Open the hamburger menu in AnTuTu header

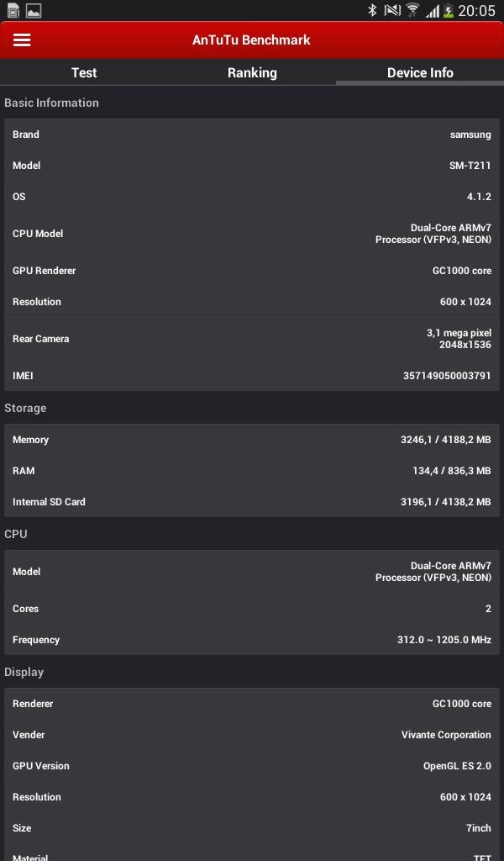22,40
